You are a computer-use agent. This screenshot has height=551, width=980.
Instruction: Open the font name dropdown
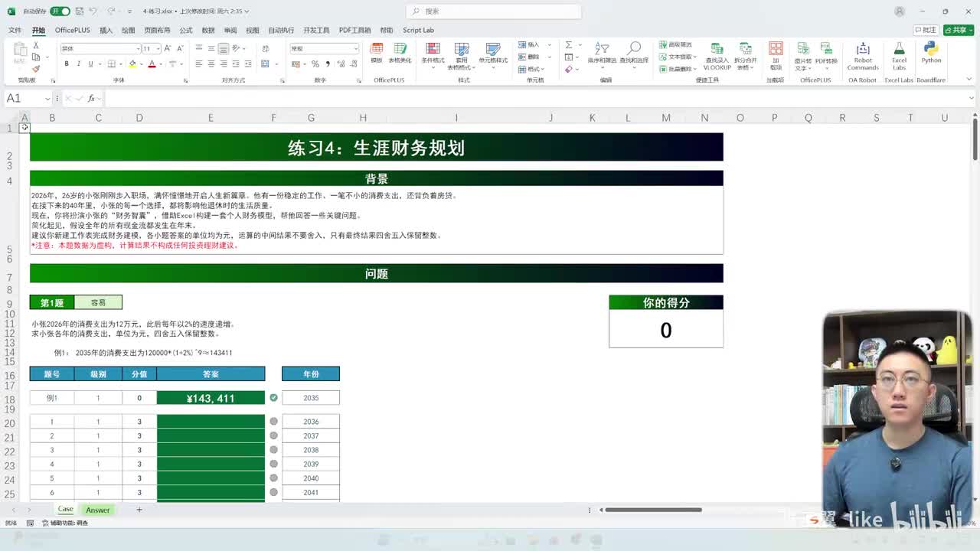point(139,48)
